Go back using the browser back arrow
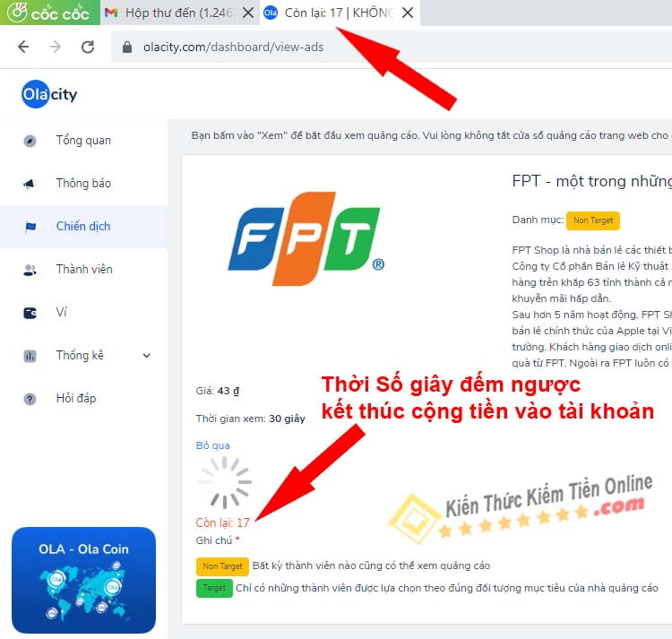672x639 pixels. click(23, 47)
